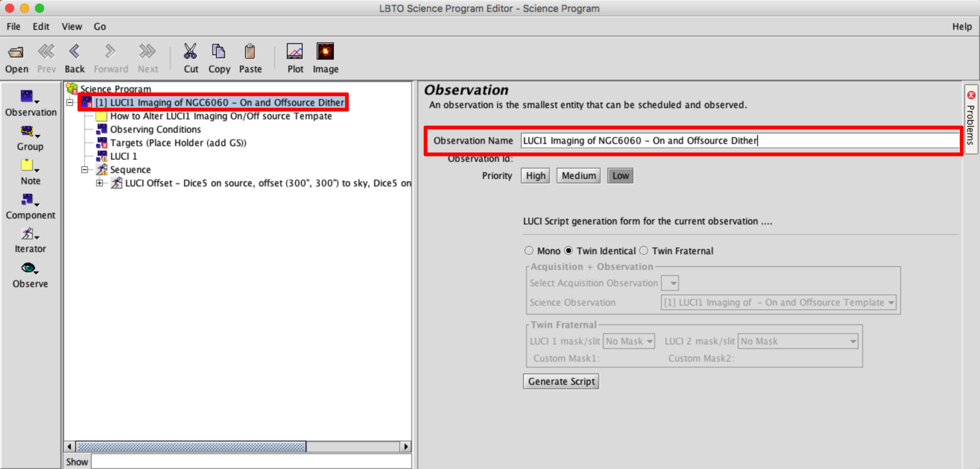980x469 pixels.
Task: Click the tree horizontal scrollbar thumb
Action: coord(190,447)
